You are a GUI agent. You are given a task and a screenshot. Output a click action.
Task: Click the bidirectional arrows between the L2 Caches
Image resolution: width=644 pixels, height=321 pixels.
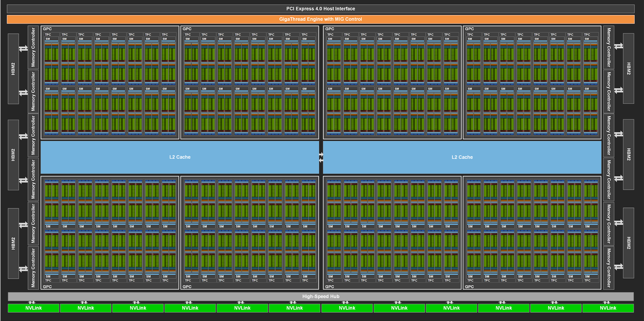coord(321,157)
